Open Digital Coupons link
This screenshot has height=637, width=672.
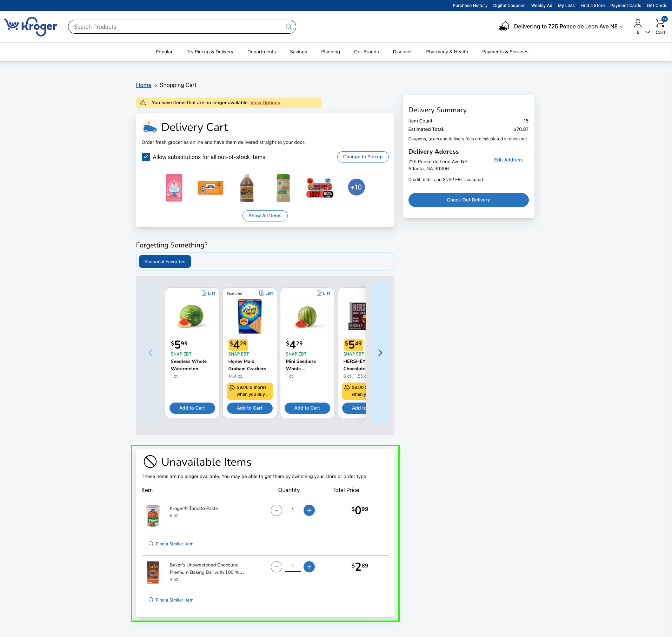tap(509, 6)
